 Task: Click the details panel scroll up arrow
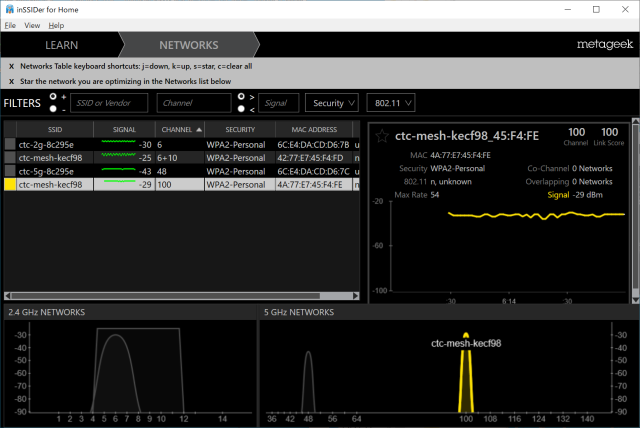[636, 121]
